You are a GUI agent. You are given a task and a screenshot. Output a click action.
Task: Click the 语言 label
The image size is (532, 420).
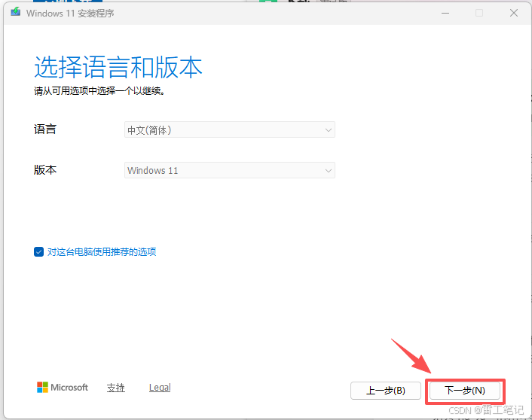(45, 129)
